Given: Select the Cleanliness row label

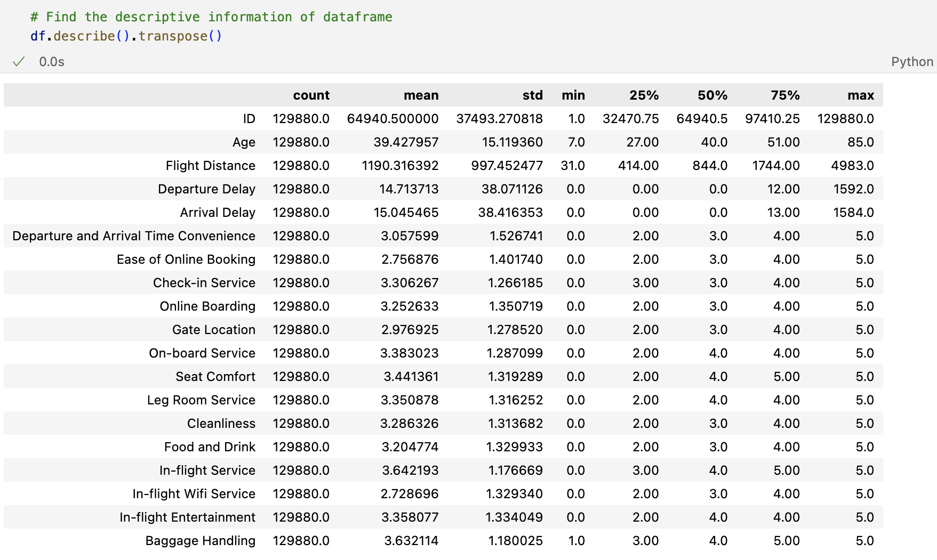Looking at the screenshot, I should [x=221, y=424].
